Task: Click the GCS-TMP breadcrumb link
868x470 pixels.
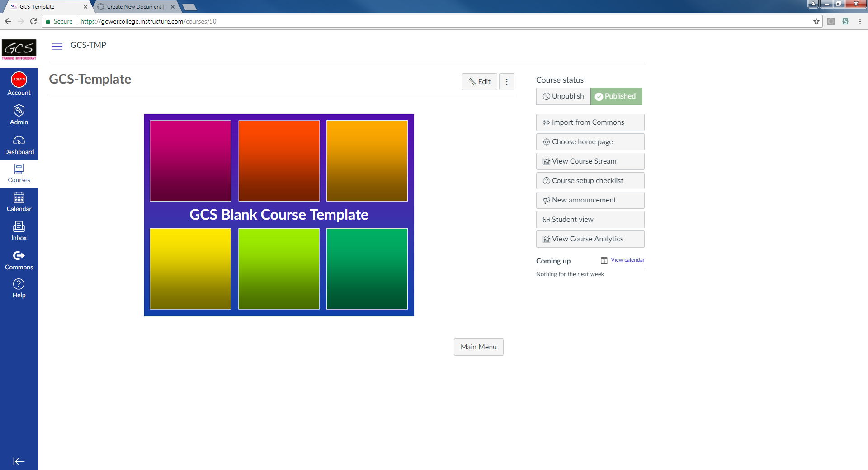Action: (88, 45)
